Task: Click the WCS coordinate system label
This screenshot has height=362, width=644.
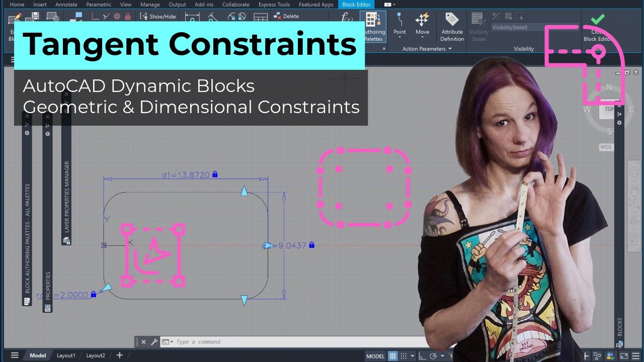Action: (x=606, y=147)
